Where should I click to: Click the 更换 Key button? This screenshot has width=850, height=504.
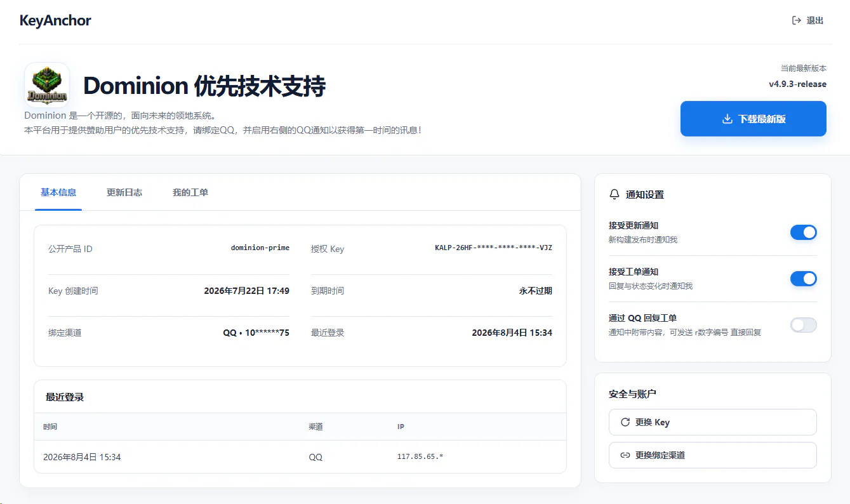tap(712, 422)
